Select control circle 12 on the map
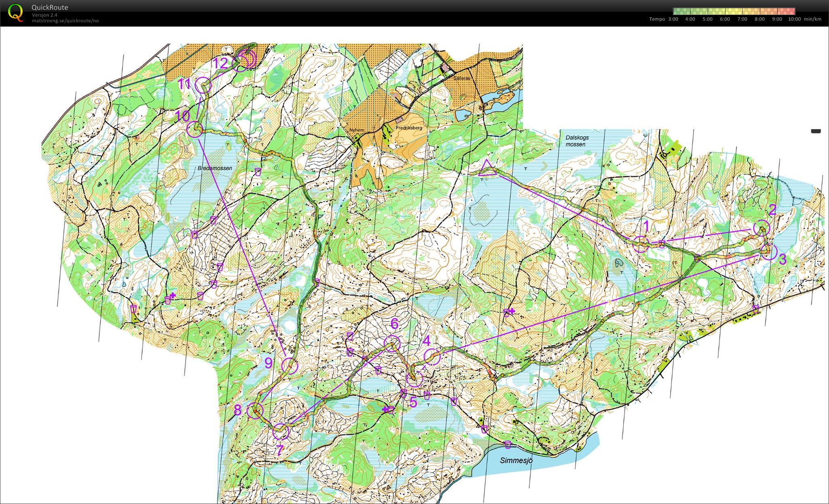The width and height of the screenshot is (829, 504). click(x=240, y=64)
